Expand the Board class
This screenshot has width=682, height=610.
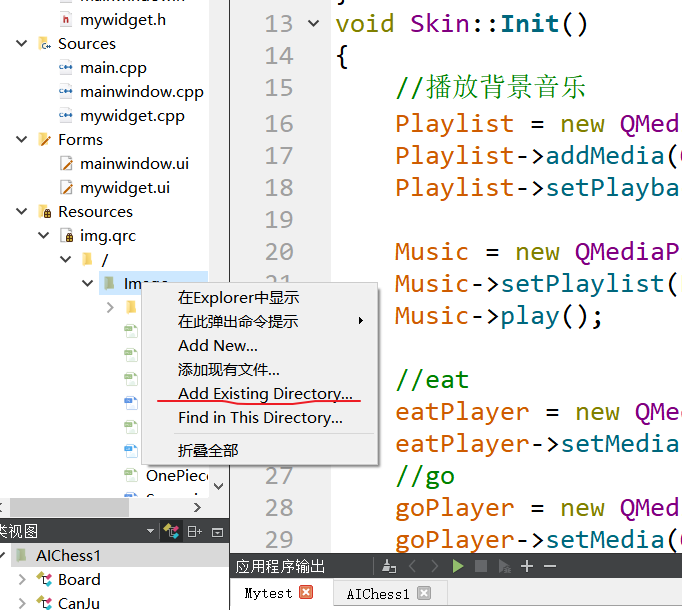click(22, 580)
